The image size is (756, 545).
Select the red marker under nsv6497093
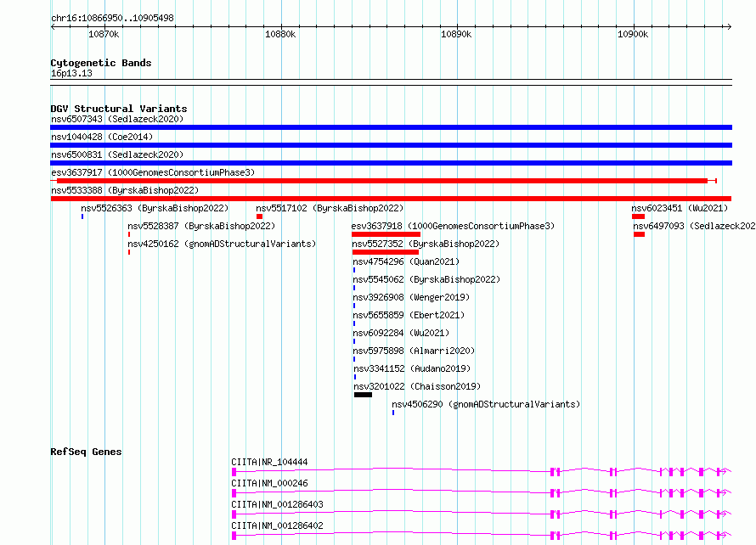640,234
